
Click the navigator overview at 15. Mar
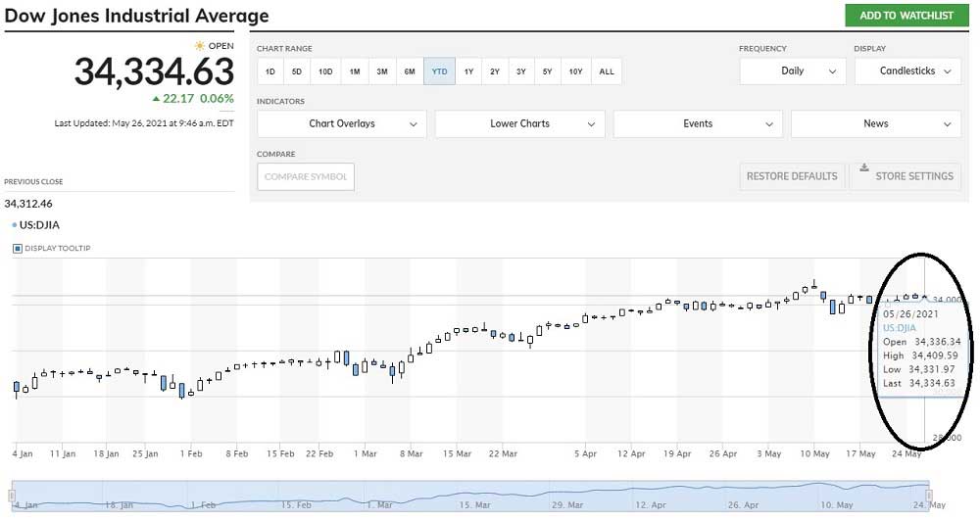pyautogui.click(x=474, y=504)
